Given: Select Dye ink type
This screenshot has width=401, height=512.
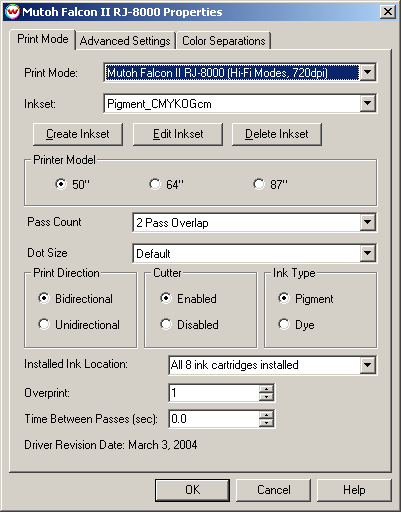Looking at the screenshot, I should pyautogui.click(x=284, y=324).
